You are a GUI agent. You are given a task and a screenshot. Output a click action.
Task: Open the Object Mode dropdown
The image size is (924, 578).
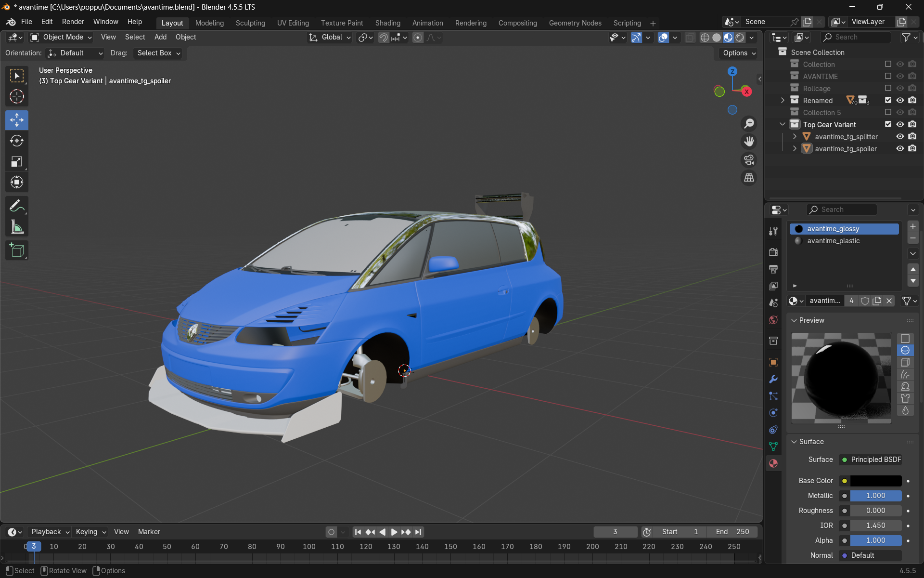[61, 37]
